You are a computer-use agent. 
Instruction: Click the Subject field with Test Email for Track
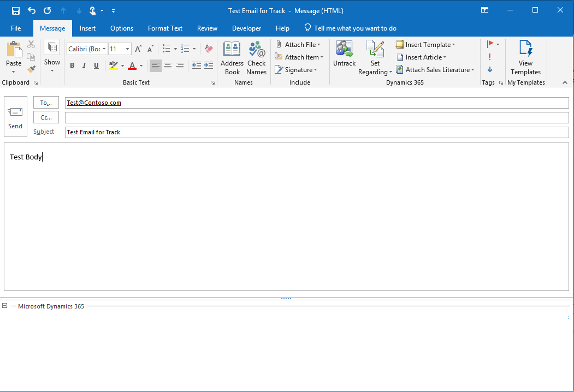(x=317, y=132)
